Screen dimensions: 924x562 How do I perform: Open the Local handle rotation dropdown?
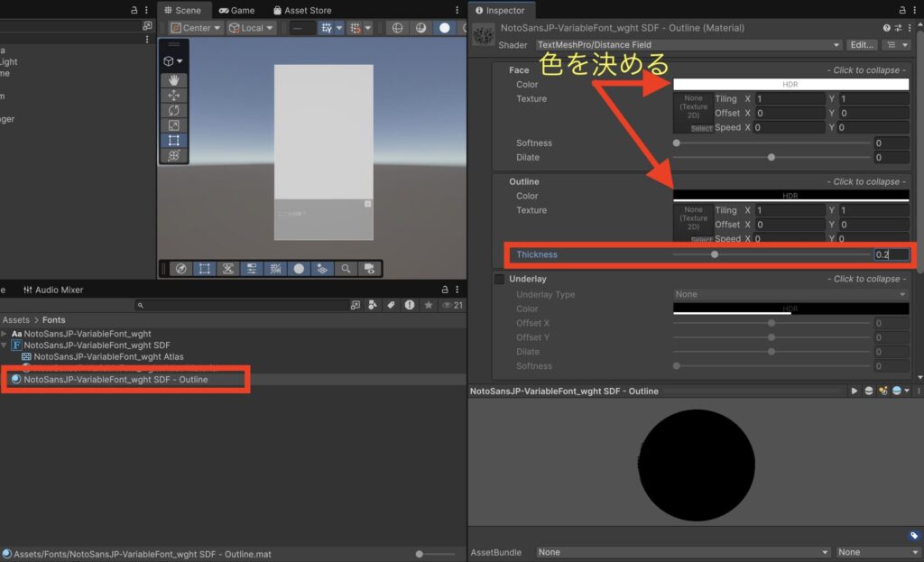pos(252,28)
